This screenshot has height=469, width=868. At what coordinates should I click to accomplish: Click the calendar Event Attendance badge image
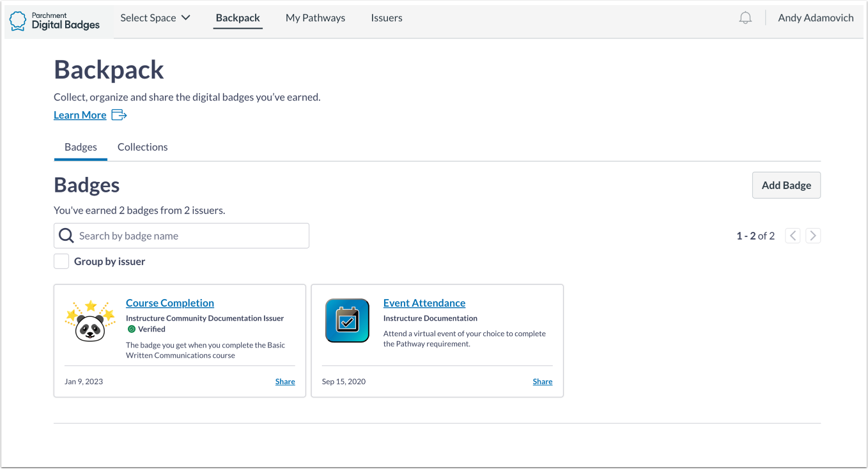click(x=347, y=321)
